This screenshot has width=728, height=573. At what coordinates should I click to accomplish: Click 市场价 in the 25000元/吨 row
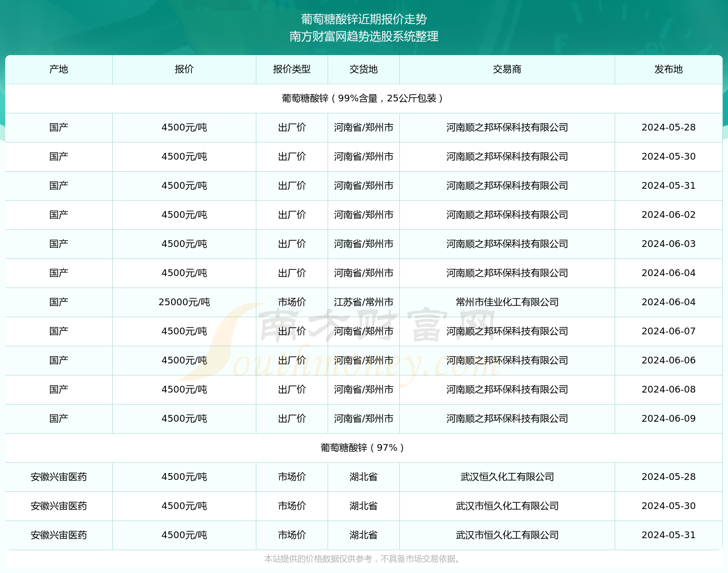(x=292, y=302)
